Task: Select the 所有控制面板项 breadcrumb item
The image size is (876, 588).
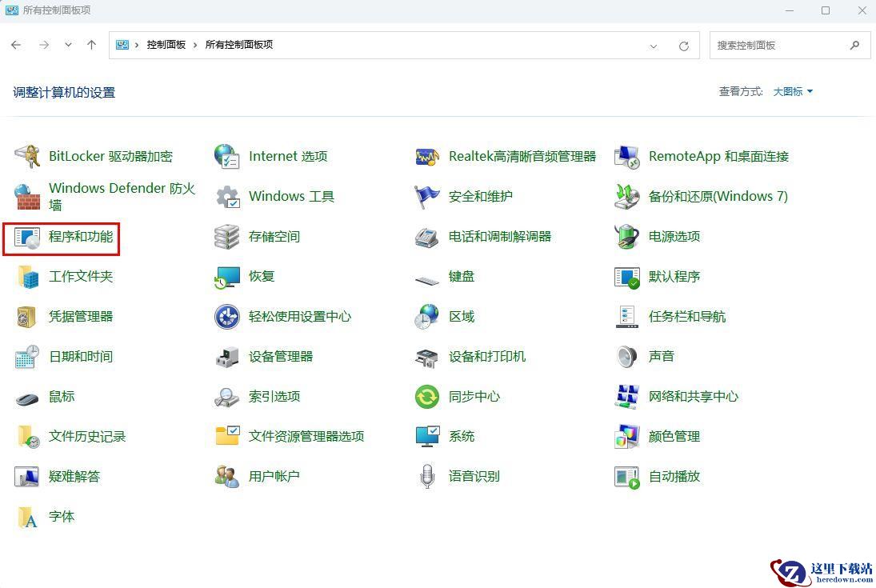Action: pyautogui.click(x=238, y=46)
